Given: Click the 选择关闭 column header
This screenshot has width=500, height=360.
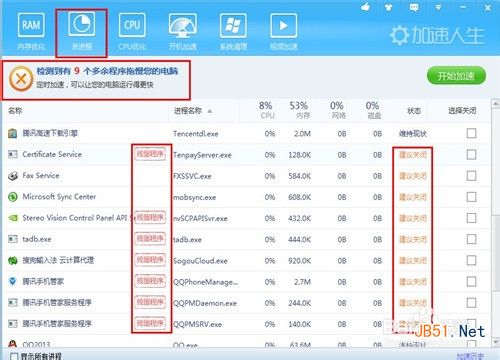Looking at the screenshot, I should (x=462, y=111).
